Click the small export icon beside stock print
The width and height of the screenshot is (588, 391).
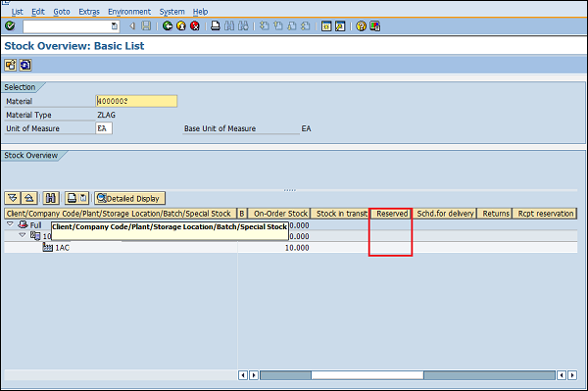[x=83, y=198]
